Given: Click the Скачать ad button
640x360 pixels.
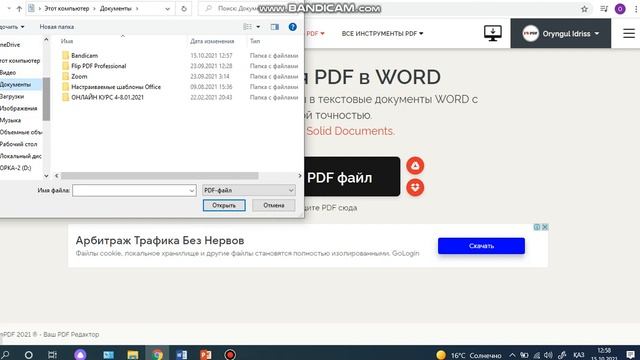Looking at the screenshot, I should (x=481, y=246).
